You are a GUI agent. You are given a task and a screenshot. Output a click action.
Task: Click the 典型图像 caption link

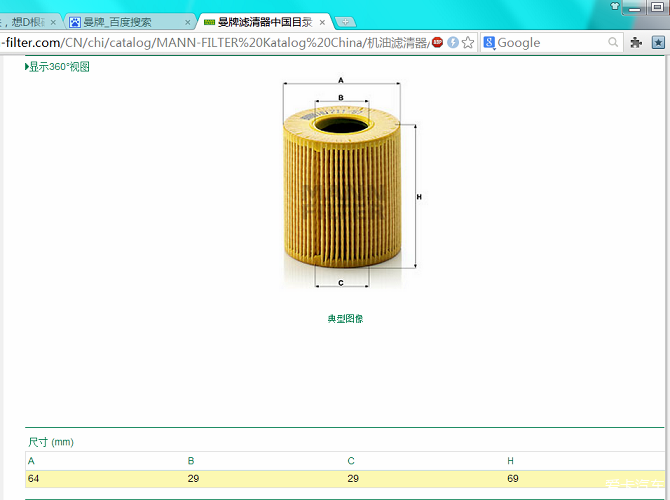[x=345, y=318]
